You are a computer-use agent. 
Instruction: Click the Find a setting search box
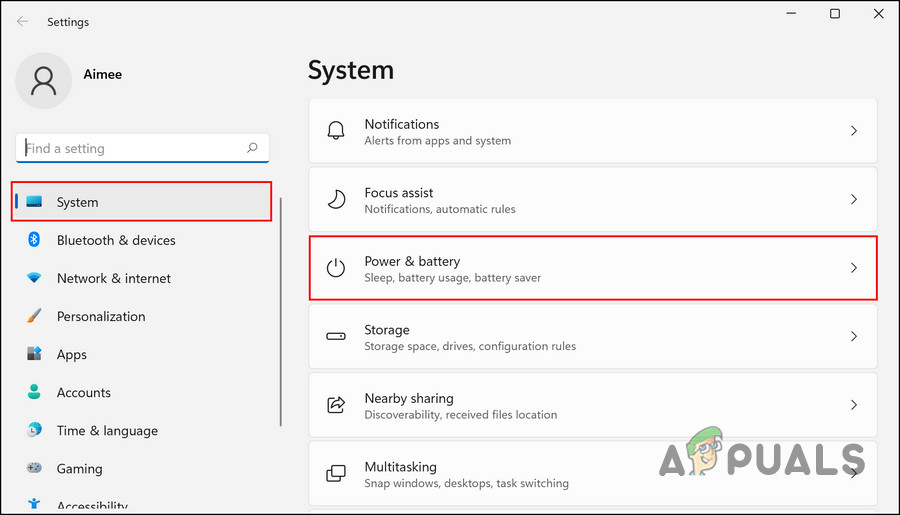132,148
